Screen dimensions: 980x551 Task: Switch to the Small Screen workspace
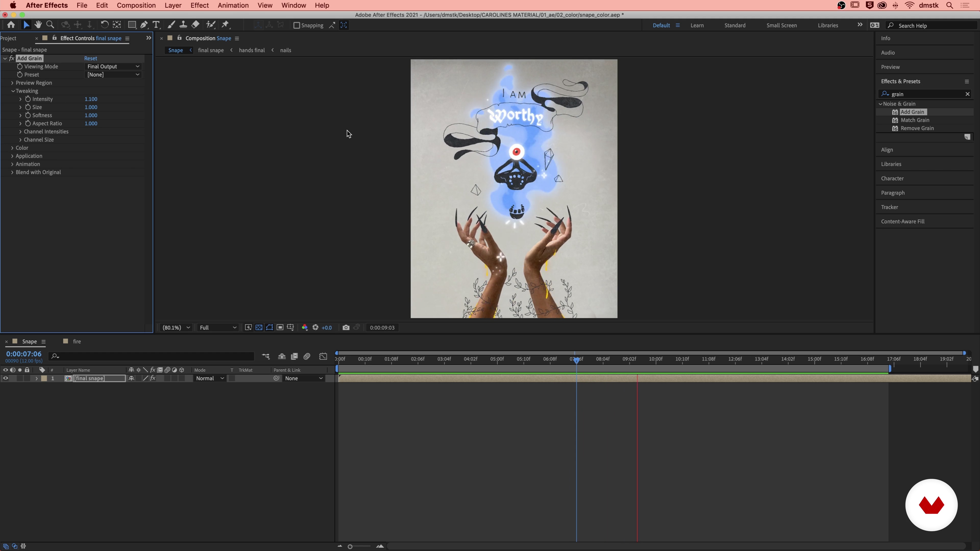point(781,26)
